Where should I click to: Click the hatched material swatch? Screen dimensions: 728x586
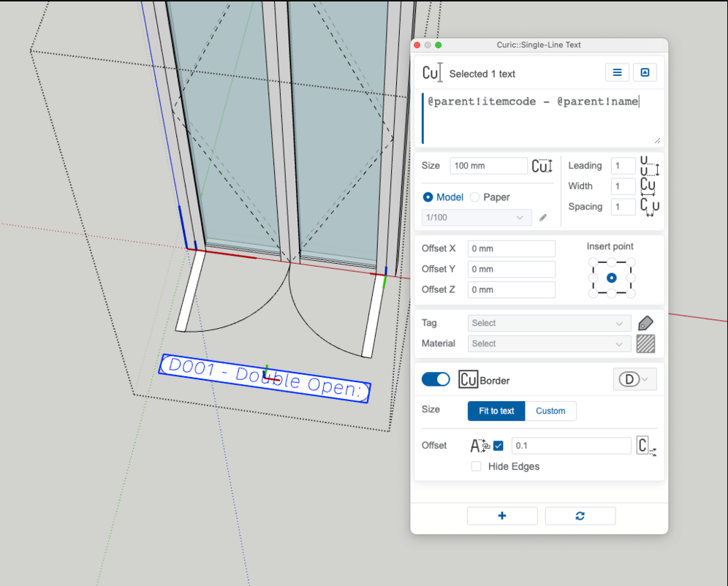(x=645, y=343)
